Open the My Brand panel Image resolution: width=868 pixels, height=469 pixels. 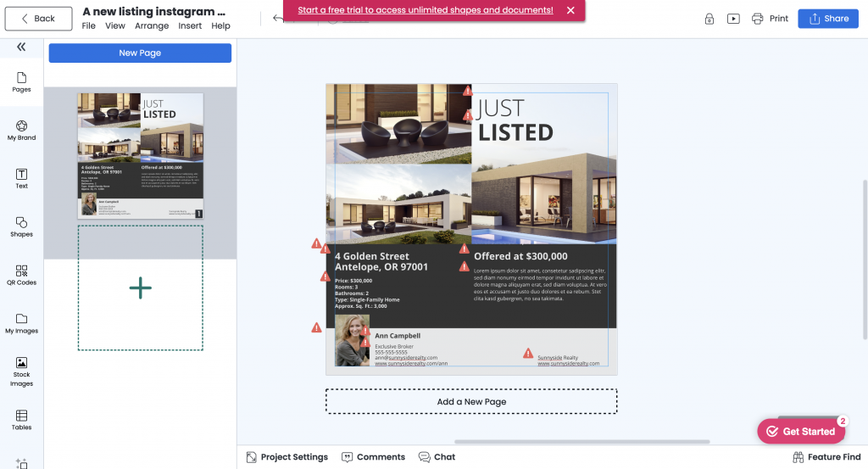tap(21, 130)
